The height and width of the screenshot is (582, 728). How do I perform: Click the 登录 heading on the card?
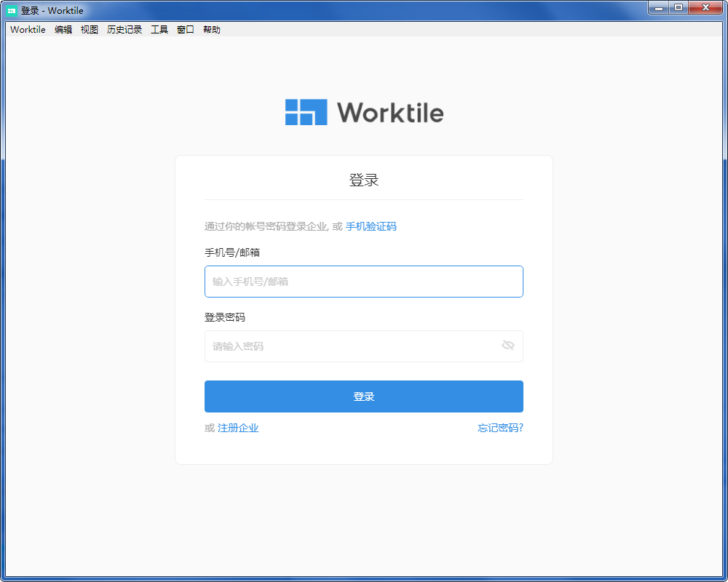[363, 179]
